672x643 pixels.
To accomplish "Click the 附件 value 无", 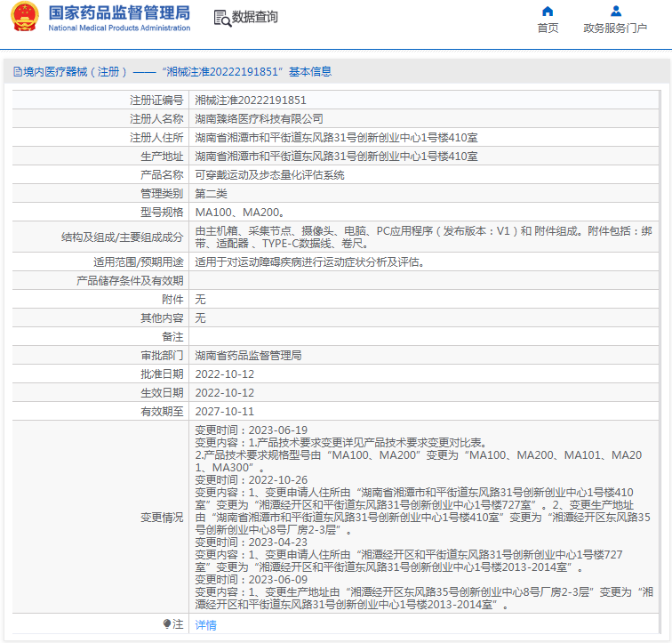I will point(200,299).
